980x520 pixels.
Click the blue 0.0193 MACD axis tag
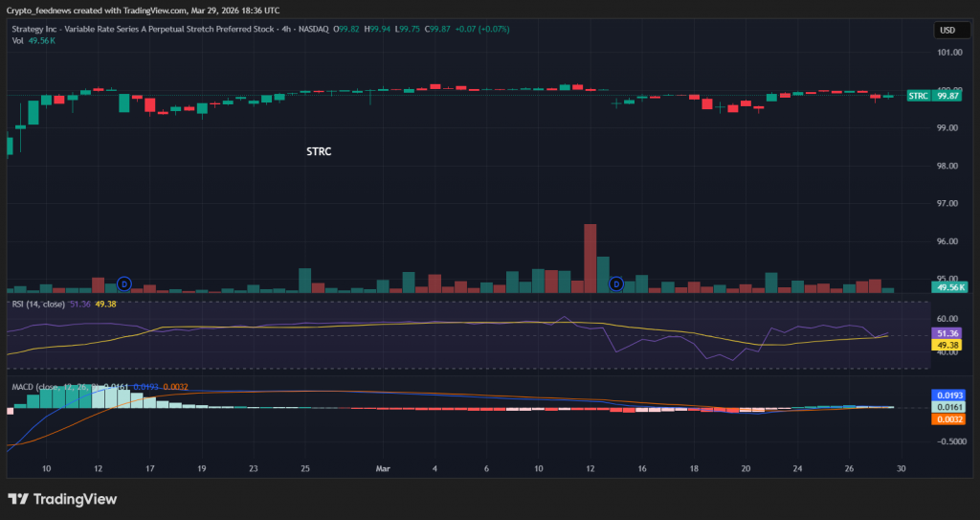948,396
